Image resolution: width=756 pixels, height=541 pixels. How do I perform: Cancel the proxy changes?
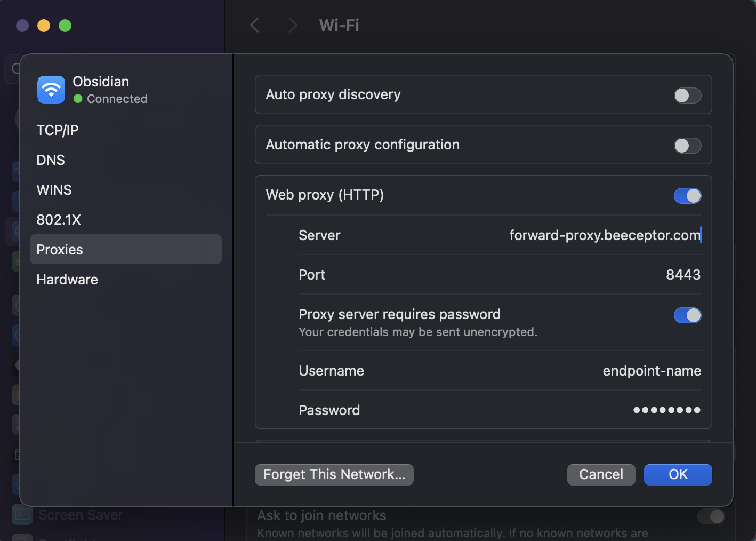601,474
